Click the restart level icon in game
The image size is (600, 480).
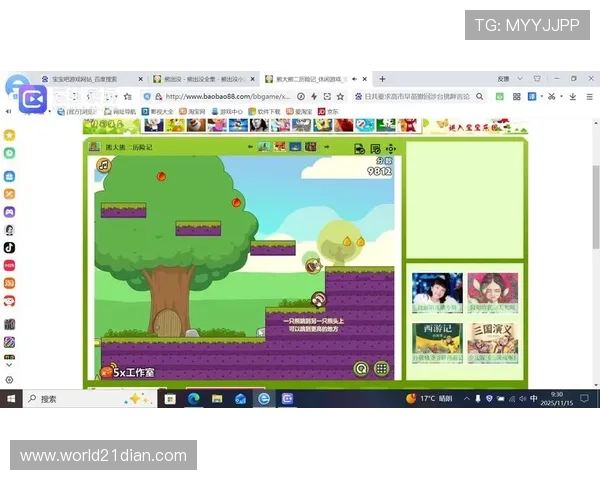(361, 369)
